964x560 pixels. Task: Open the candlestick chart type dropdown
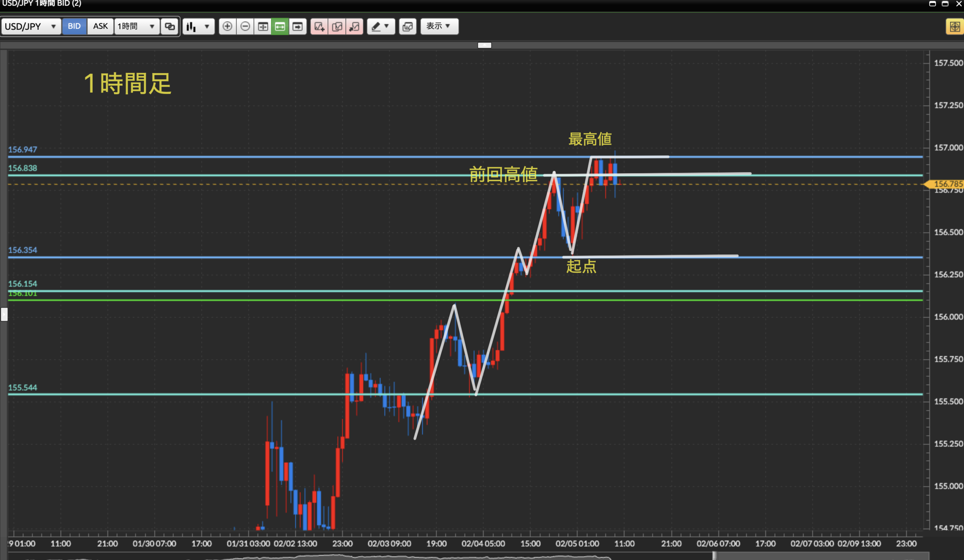(x=198, y=26)
